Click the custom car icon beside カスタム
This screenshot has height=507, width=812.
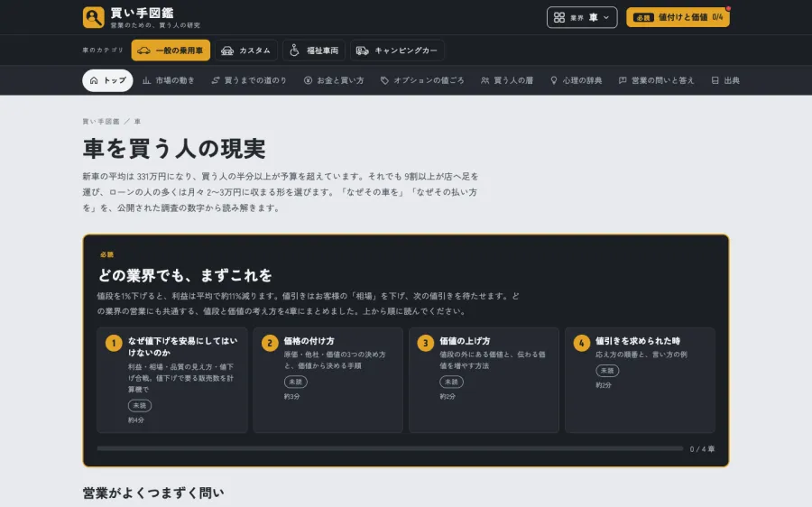(227, 51)
